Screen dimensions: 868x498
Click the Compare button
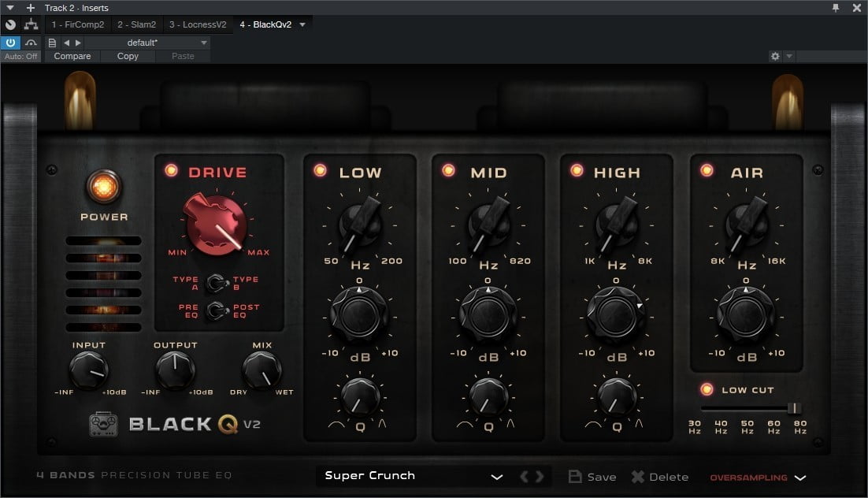(x=72, y=57)
